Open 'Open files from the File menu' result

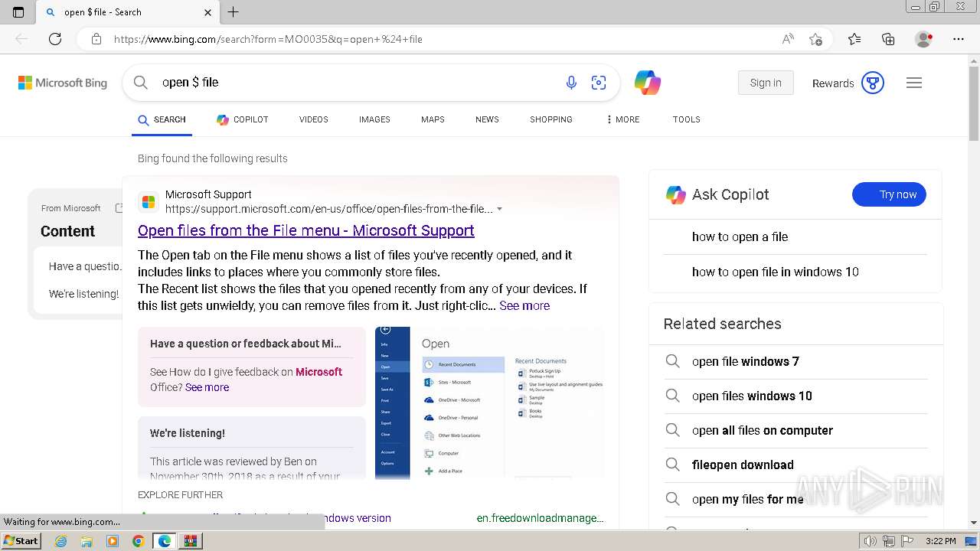pyautogui.click(x=306, y=230)
